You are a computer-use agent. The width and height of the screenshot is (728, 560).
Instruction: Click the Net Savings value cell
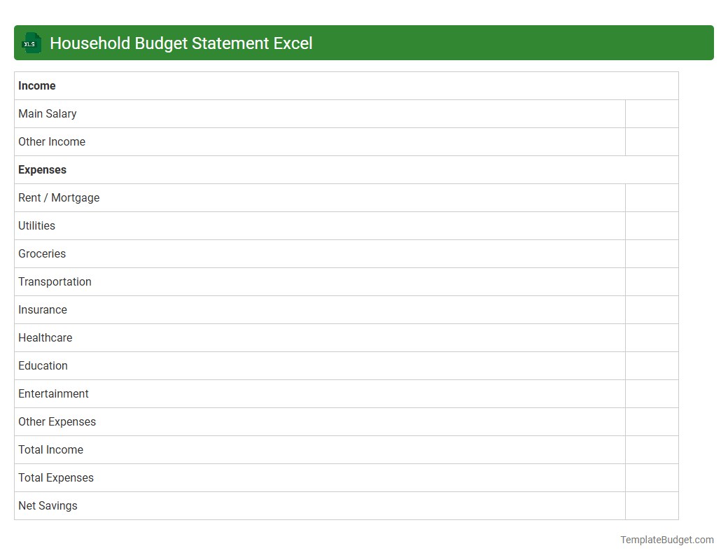tap(651, 505)
